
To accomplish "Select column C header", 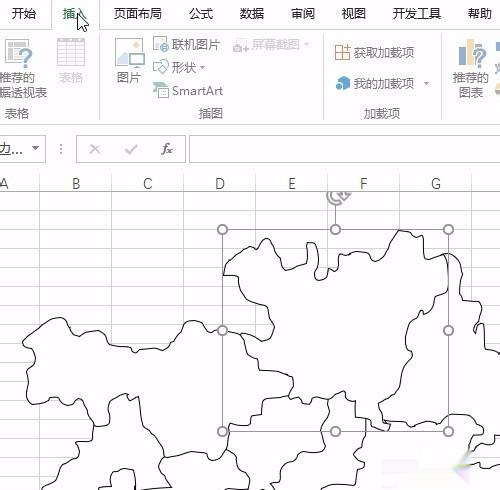I will (148, 184).
